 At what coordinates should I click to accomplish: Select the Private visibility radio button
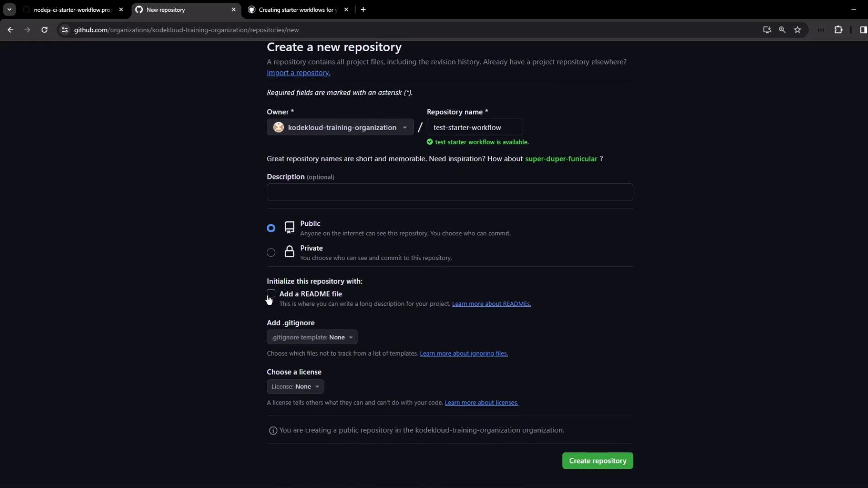(x=271, y=253)
